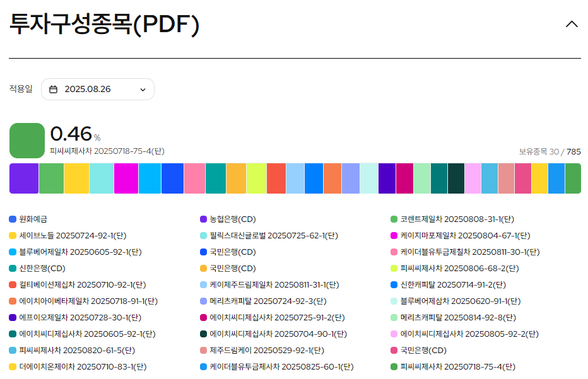Click 메리츠캐피탈 20250814-92-8(단) legend entry
Image resolution: width=588 pixels, height=379 pixels.
click(454, 318)
